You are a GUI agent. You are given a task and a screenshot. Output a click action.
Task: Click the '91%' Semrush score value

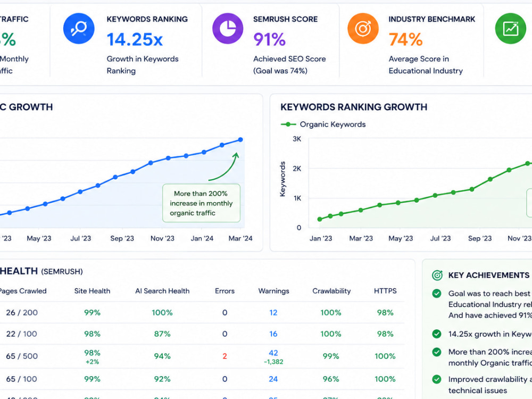pyautogui.click(x=269, y=40)
